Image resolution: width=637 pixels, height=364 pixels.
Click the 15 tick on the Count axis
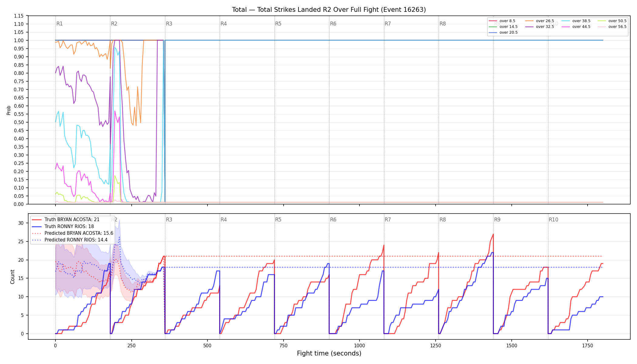tap(21, 278)
